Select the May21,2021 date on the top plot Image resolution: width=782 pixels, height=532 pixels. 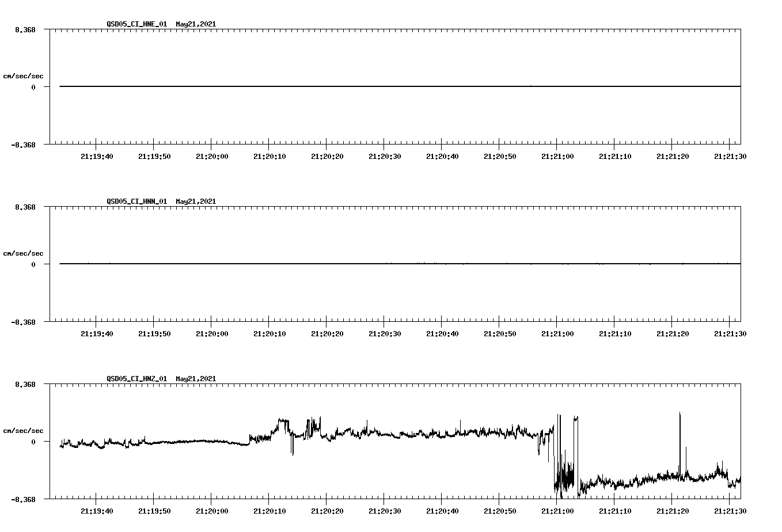point(195,25)
